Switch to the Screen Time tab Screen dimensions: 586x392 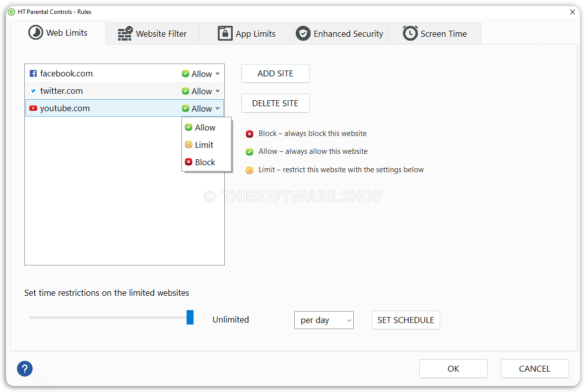[x=435, y=34]
